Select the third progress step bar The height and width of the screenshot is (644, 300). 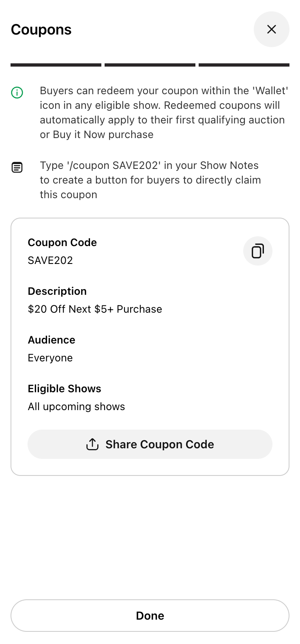[x=244, y=65]
